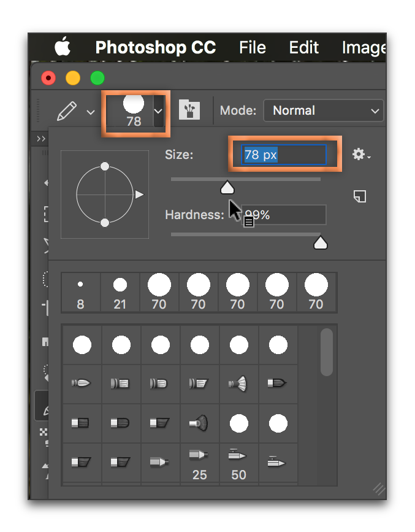Open the Mode dropdown set to Normal
This screenshot has height=532, width=415.
pos(323,111)
